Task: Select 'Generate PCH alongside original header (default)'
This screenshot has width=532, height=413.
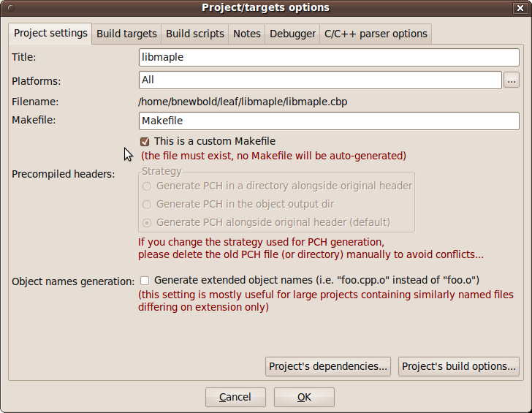Action: click(x=148, y=222)
